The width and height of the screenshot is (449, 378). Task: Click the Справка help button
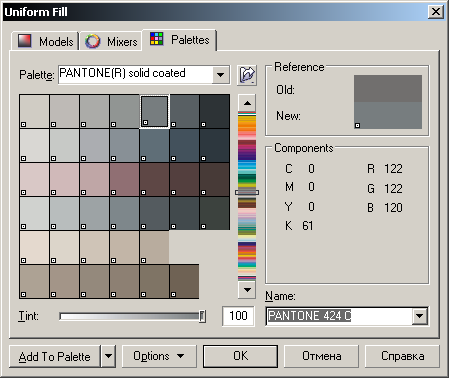tap(402, 356)
